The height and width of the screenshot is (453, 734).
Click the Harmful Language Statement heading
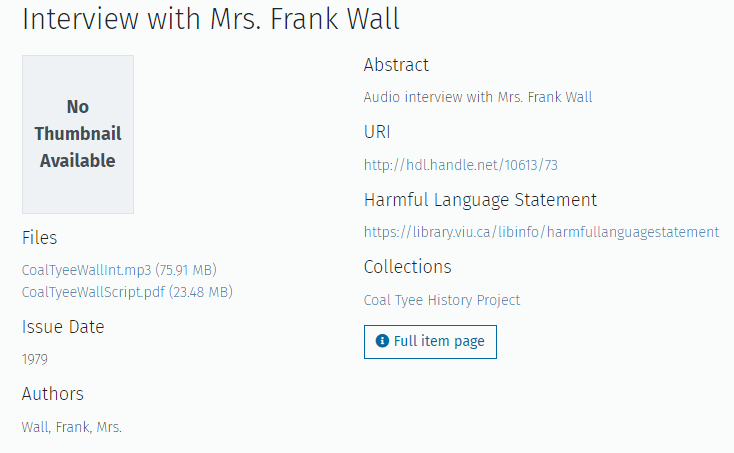[x=480, y=200]
